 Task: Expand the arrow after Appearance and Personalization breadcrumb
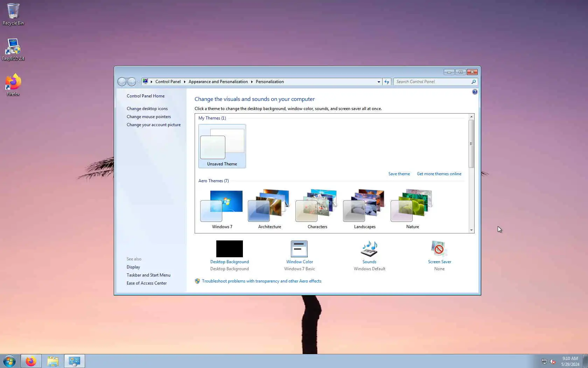(252, 82)
